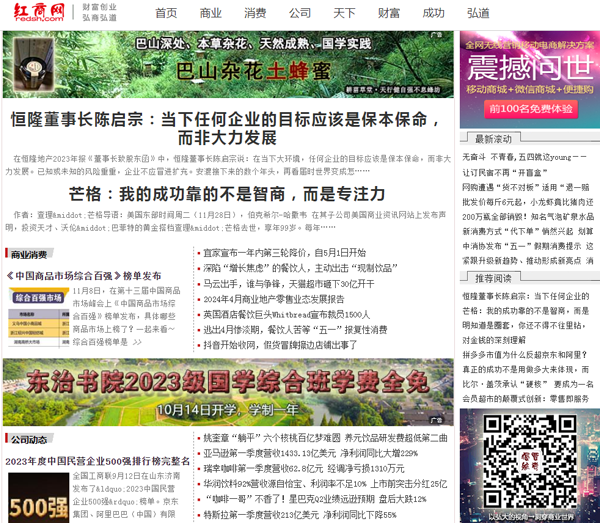Open 紧跟升级新趋势 item
The image size is (600, 523).
pos(528,261)
